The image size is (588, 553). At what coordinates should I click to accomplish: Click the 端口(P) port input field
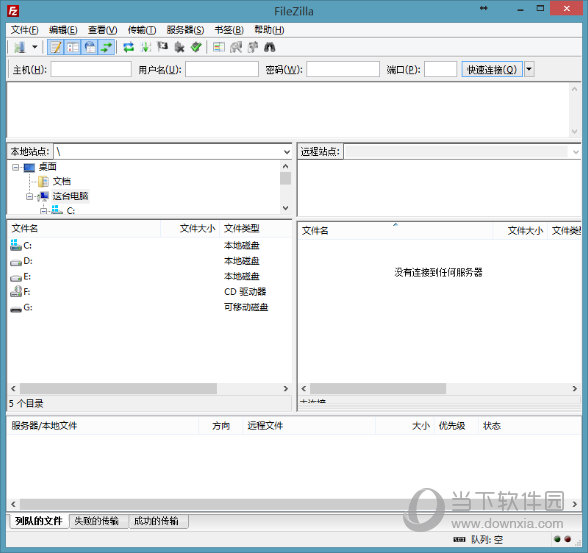440,69
